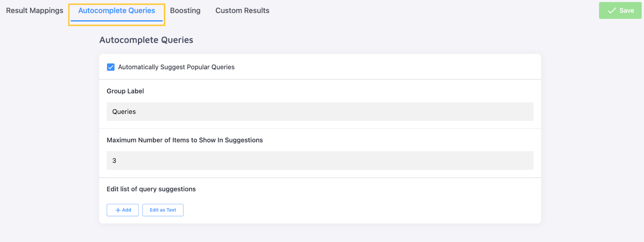The image size is (644, 242).
Task: Open the Result Mappings tab
Action: [x=35, y=10]
